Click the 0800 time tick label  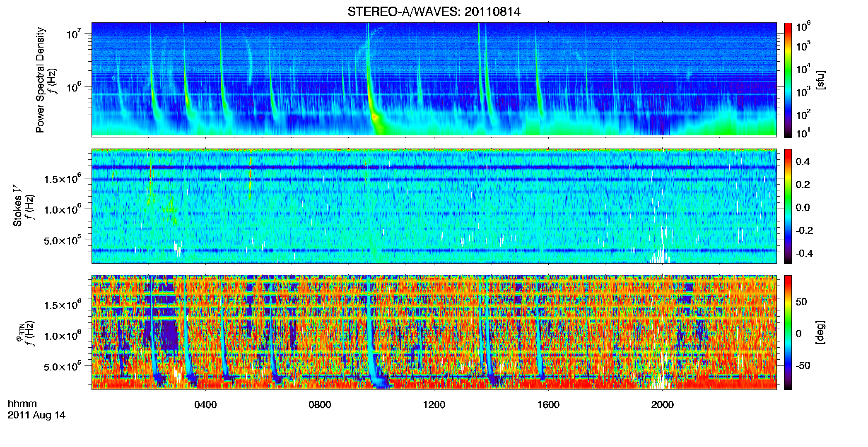coord(320,405)
